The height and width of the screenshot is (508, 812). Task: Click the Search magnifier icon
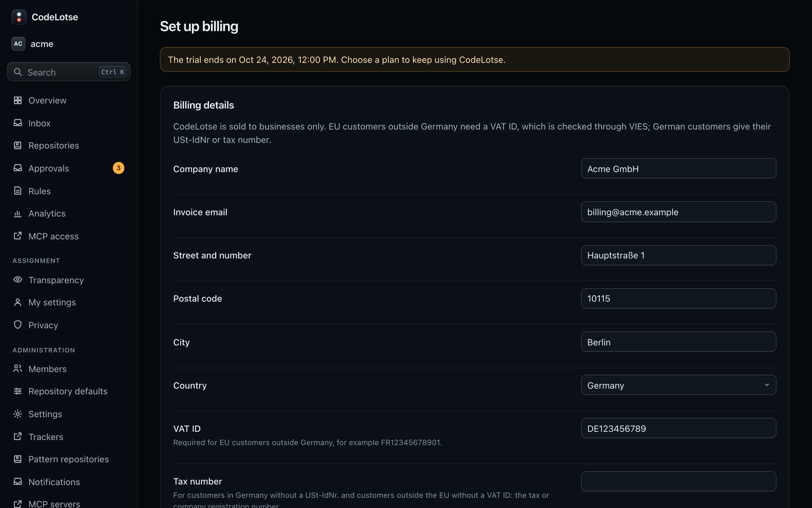pos(18,72)
